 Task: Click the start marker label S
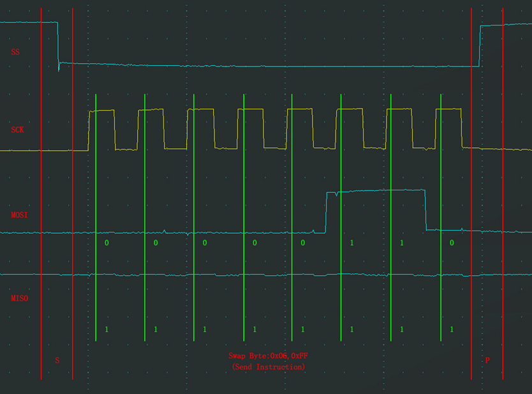[x=57, y=360]
